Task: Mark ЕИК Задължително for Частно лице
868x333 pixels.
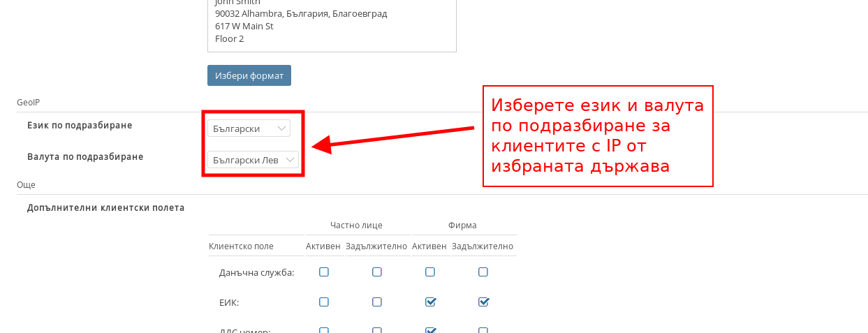Action: pos(377,302)
